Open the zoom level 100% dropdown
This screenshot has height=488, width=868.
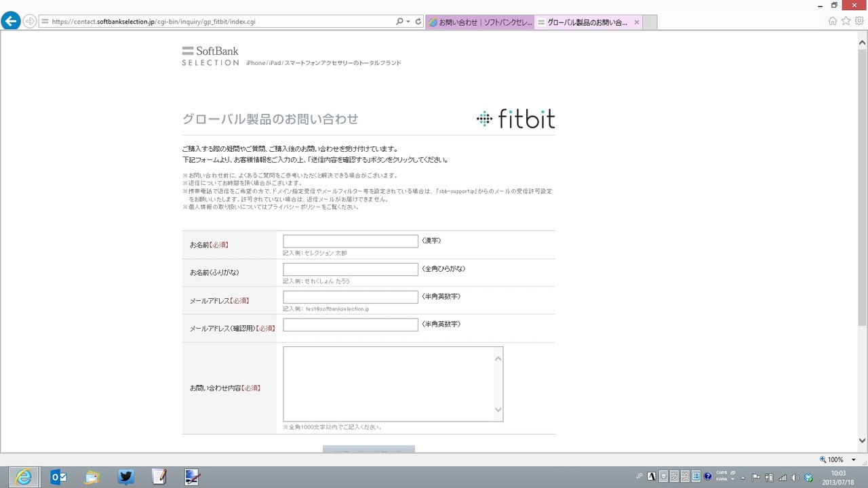click(x=853, y=460)
